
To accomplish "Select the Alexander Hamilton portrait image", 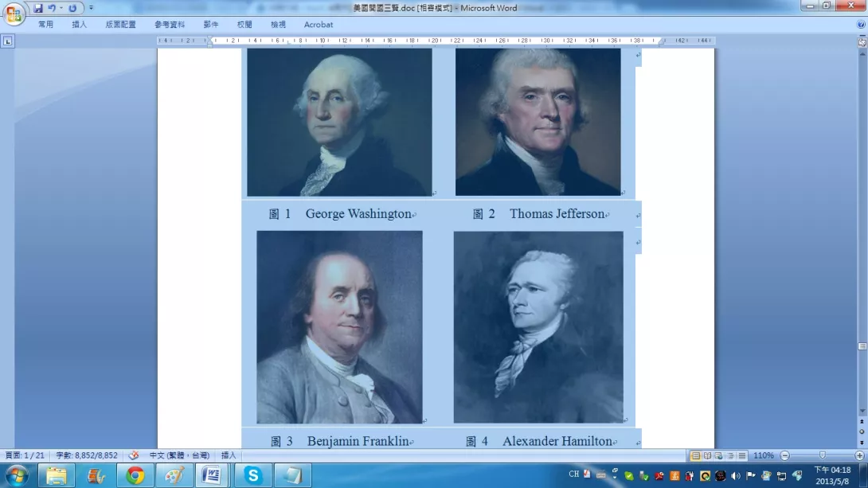I will click(538, 327).
